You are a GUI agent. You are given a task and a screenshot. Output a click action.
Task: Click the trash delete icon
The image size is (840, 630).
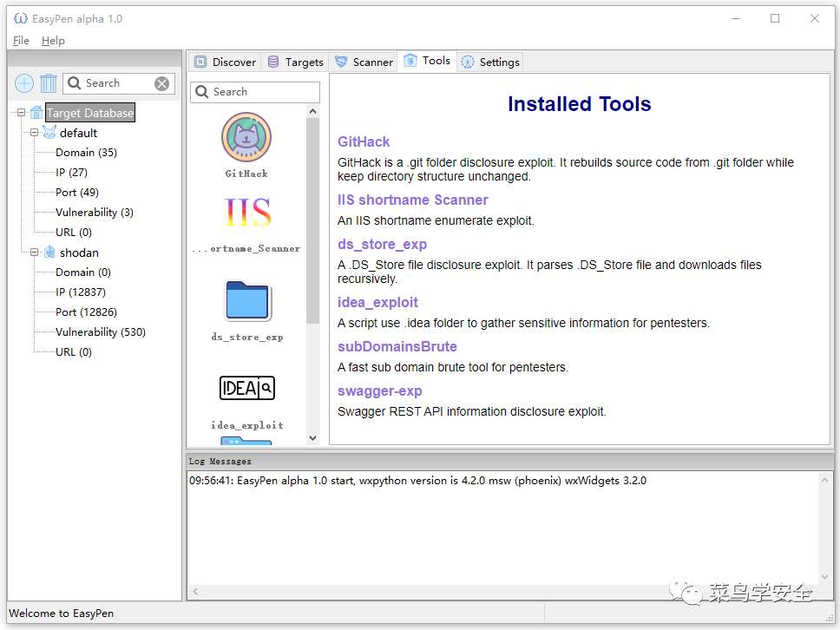pos(49,83)
